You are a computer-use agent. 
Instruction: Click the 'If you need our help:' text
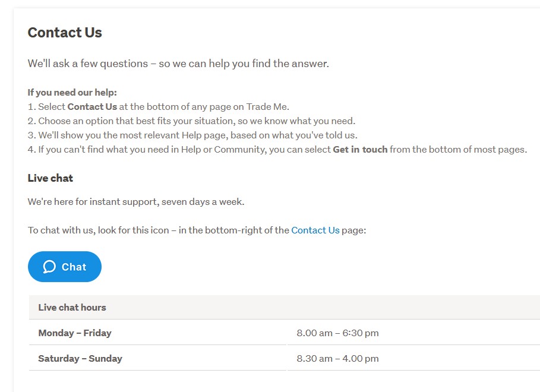tap(72, 93)
